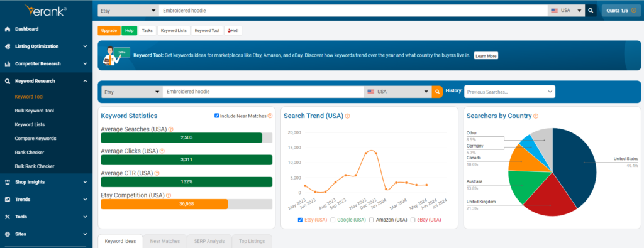Open the keyword tool Etsy marketplace dropdown
644x248 pixels.
click(132, 92)
